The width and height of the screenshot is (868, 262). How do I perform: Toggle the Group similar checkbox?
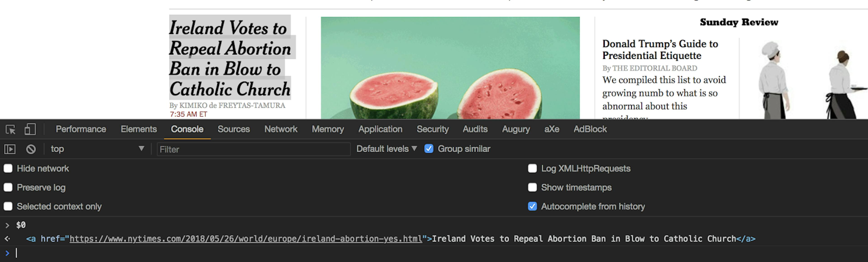coord(429,149)
